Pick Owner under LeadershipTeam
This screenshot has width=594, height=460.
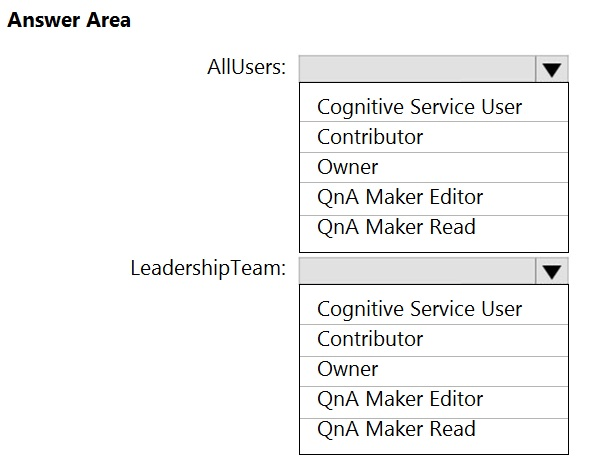tap(434, 371)
